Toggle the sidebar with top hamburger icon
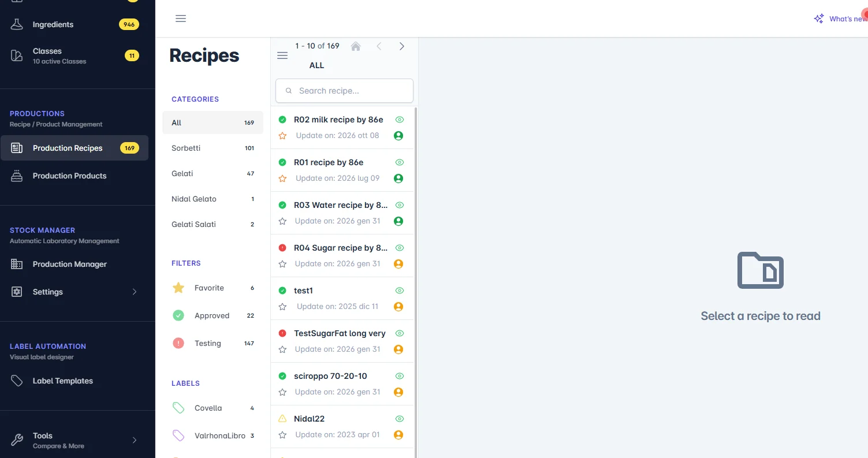The width and height of the screenshot is (868, 458). 181,18
